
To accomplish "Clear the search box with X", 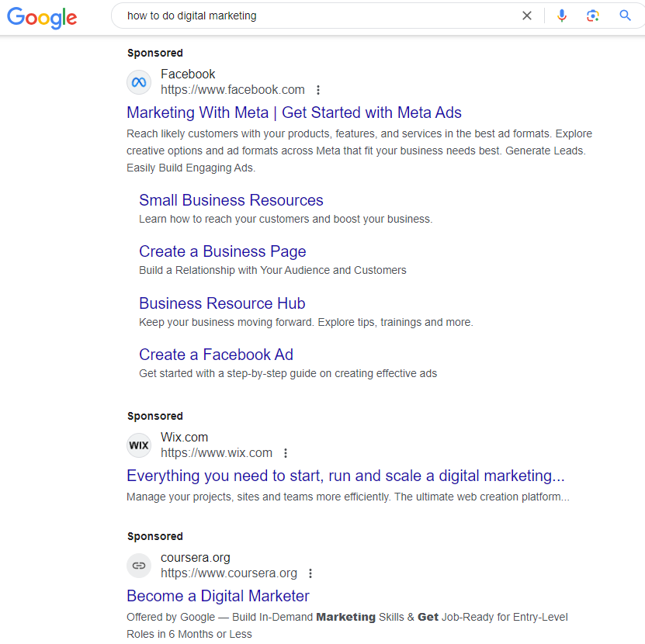I will (527, 16).
